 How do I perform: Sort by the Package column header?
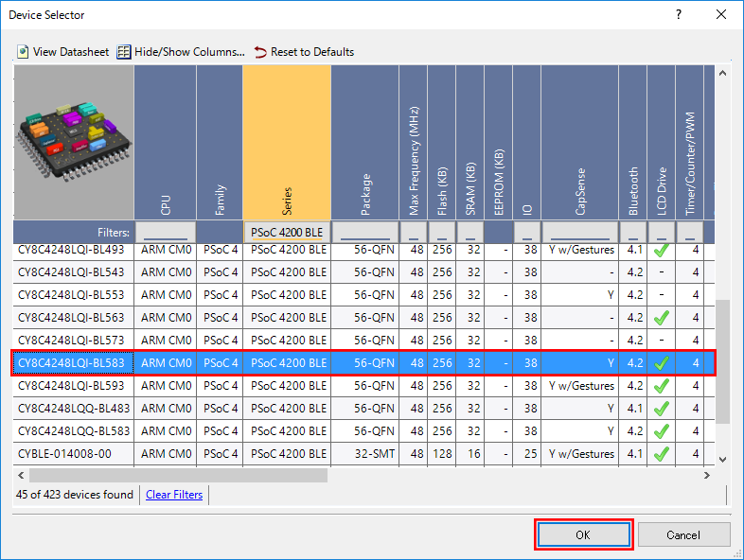(x=364, y=142)
